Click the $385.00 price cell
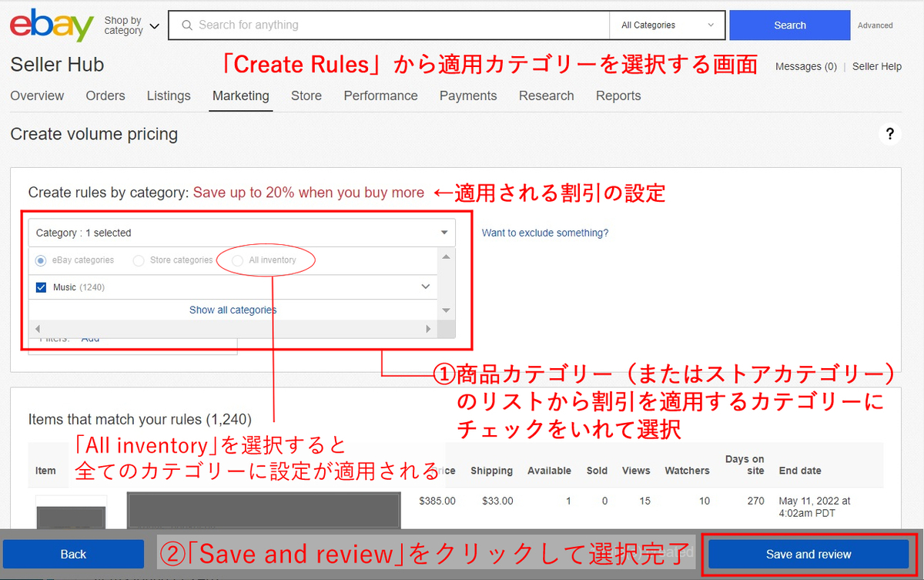 click(x=437, y=501)
